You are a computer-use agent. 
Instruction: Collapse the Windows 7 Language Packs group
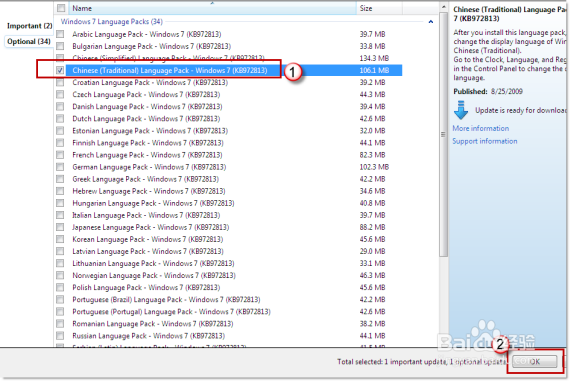coord(430,22)
